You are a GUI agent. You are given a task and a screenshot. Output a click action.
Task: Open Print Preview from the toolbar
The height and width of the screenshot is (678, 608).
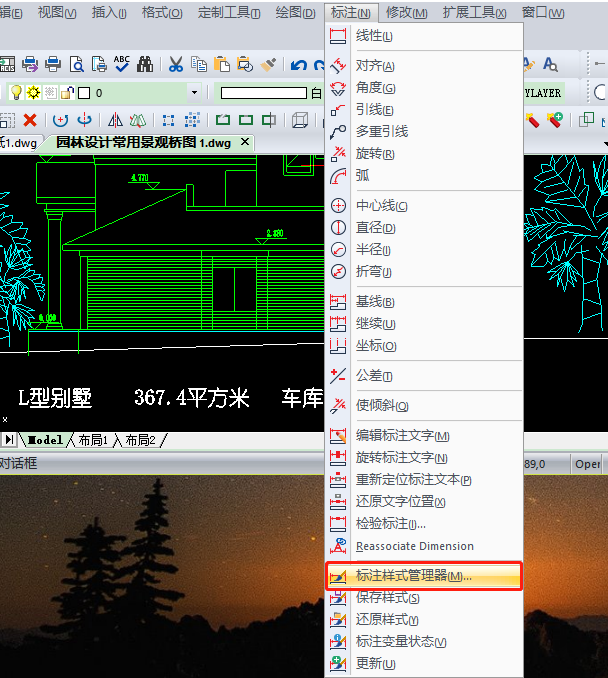click(77, 65)
